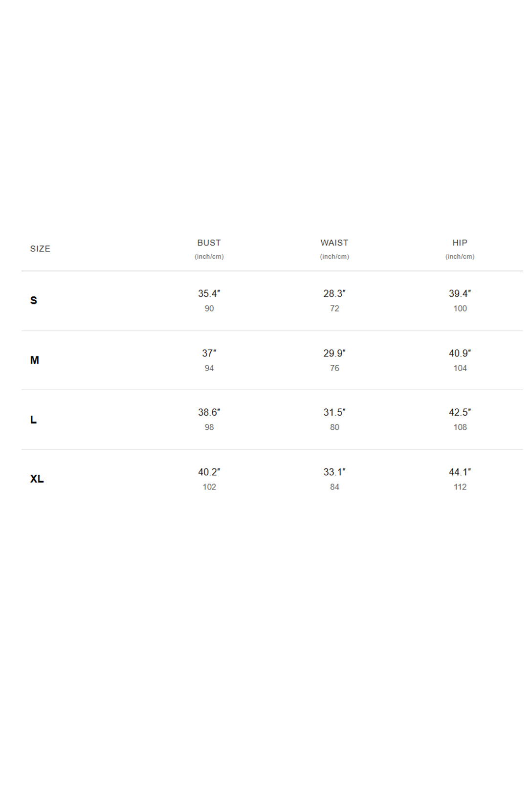The image size is (532, 798).
Task: Click bust value 40.2" for size XL
Action: [x=209, y=472]
